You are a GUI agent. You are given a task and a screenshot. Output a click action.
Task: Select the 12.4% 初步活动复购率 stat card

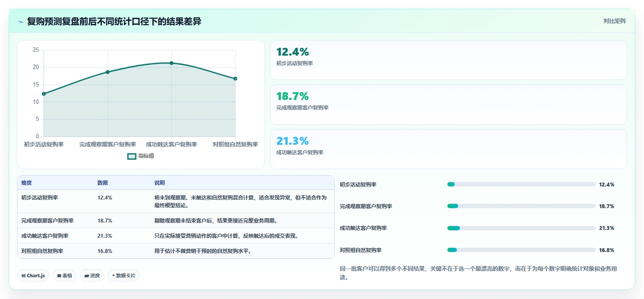448,60
